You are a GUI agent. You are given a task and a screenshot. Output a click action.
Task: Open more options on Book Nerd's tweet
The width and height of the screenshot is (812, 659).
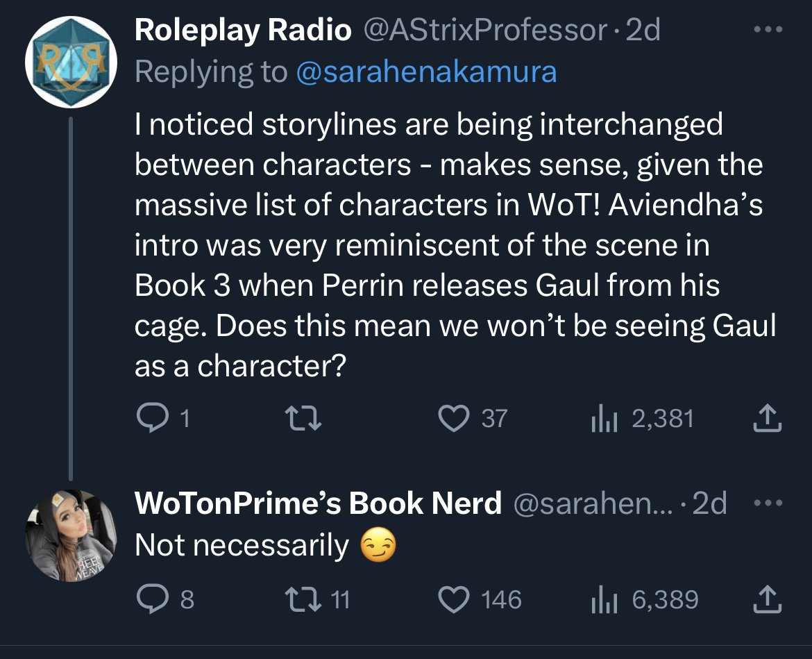[x=768, y=503]
